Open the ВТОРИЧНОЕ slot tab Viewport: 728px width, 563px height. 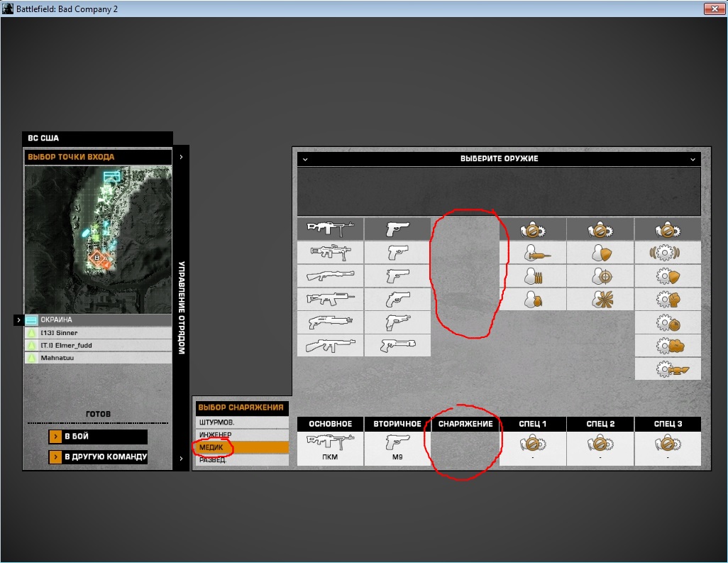pyautogui.click(x=397, y=424)
